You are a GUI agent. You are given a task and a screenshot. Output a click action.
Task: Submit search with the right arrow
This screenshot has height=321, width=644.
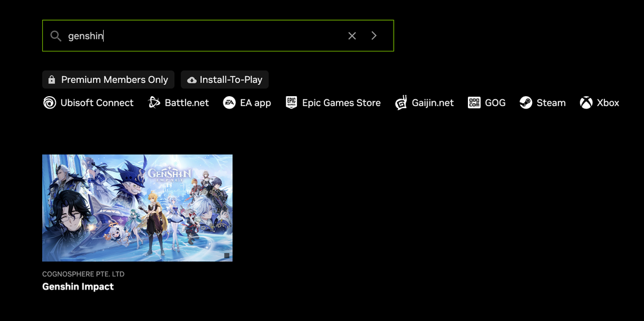coord(374,36)
